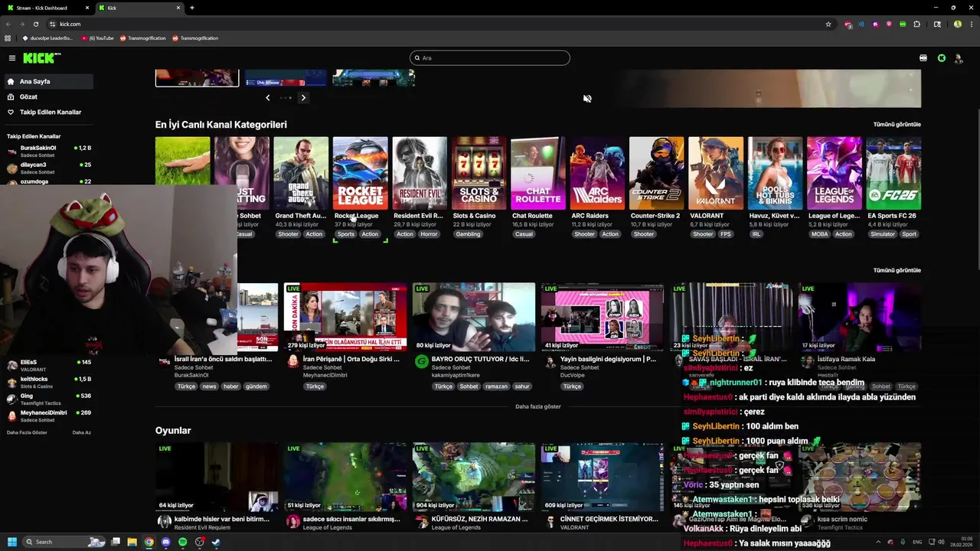Expand followed channels Daha Fazla Göster
The width and height of the screenshot is (980, 551).
27,432
